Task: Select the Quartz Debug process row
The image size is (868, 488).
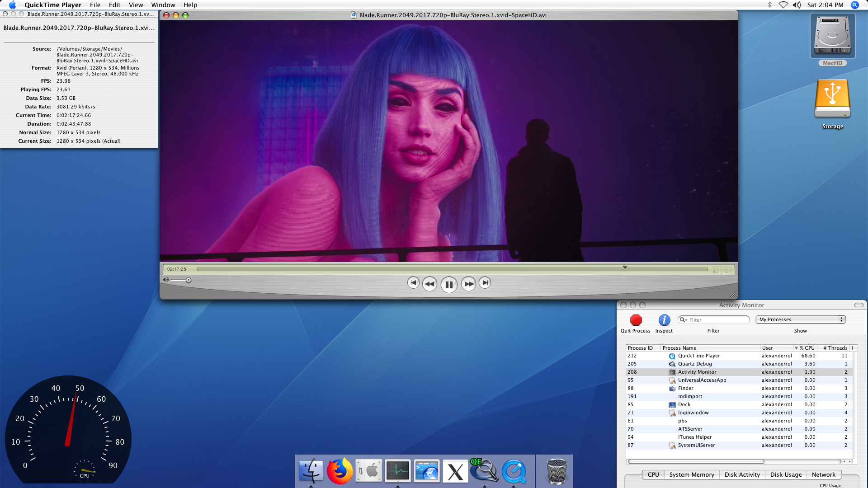Action: click(x=739, y=364)
